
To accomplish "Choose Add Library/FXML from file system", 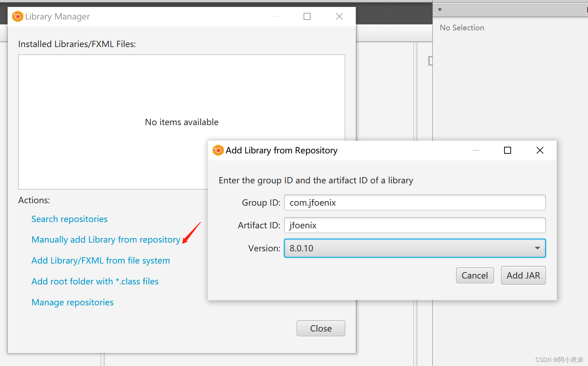I will (101, 260).
